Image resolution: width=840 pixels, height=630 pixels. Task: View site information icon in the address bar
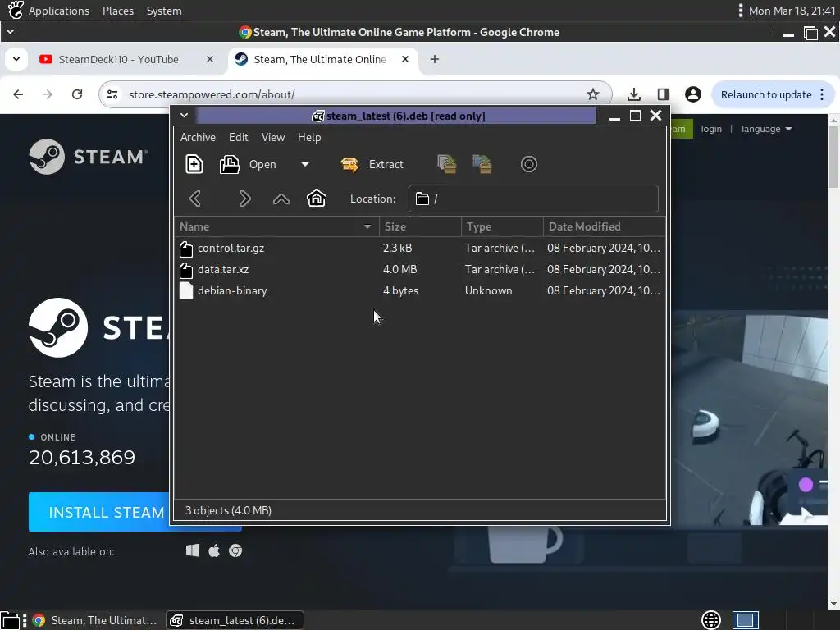point(112,94)
